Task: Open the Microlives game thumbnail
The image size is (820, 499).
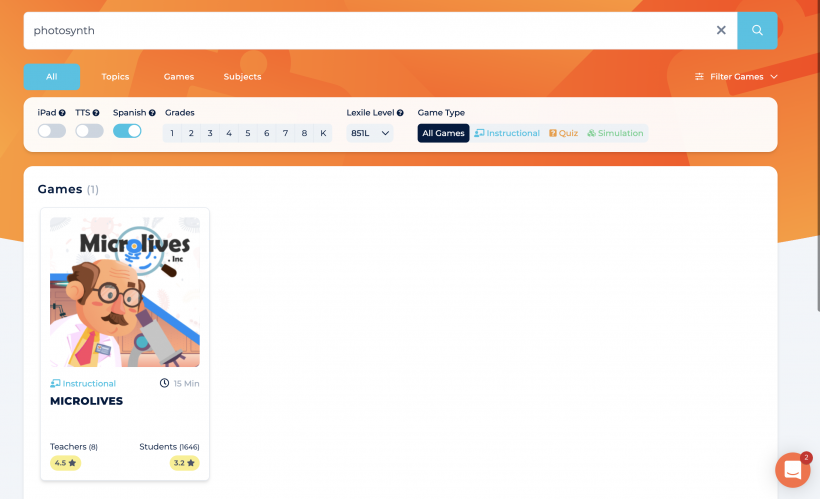Action: click(x=125, y=292)
